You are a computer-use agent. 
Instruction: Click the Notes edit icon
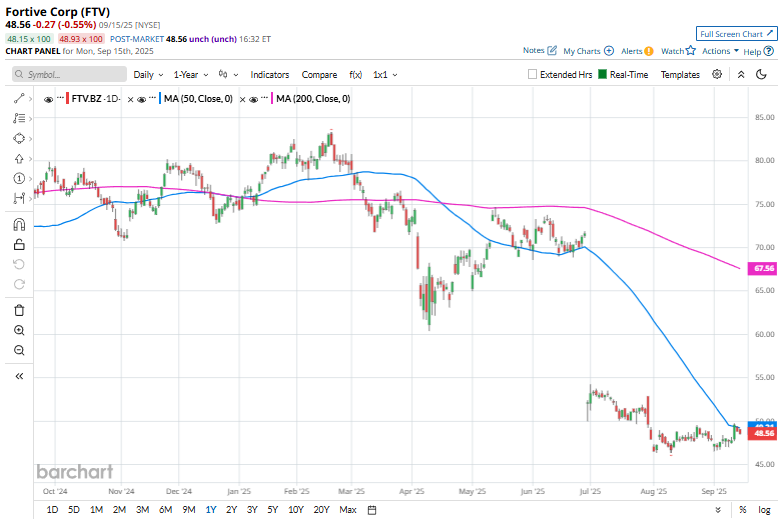(x=552, y=50)
